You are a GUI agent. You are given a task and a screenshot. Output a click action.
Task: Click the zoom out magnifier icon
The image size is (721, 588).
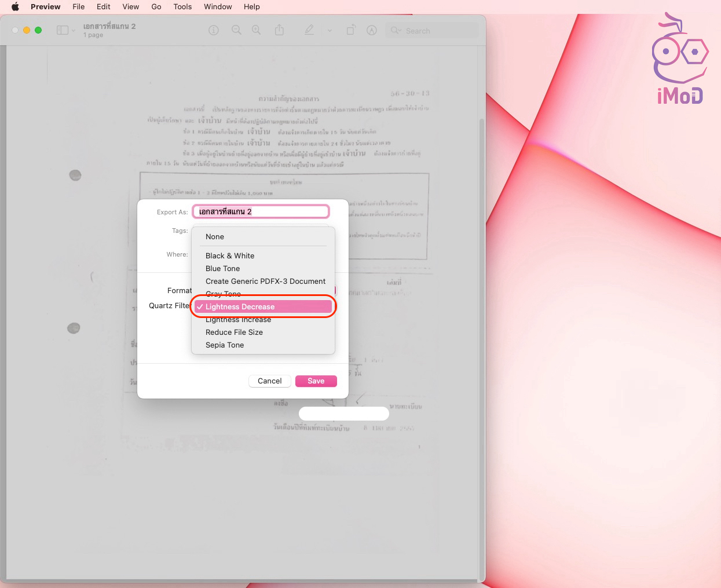click(x=236, y=30)
